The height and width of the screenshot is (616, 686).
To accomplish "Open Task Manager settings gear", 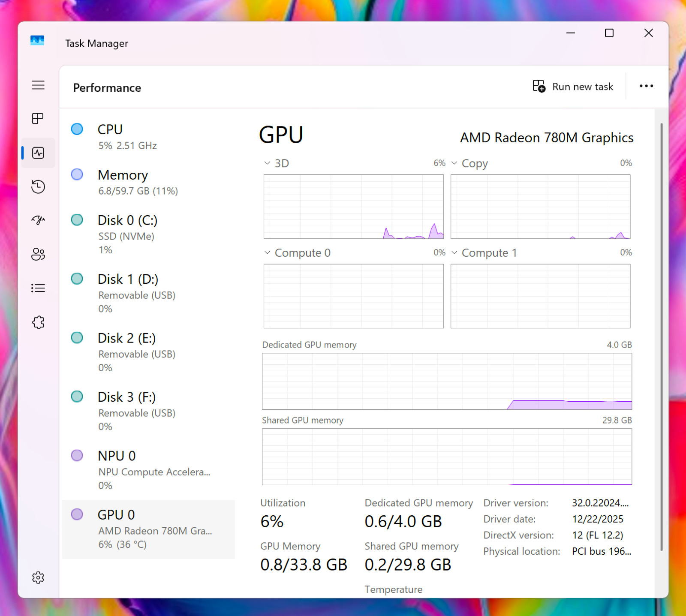I will [38, 577].
